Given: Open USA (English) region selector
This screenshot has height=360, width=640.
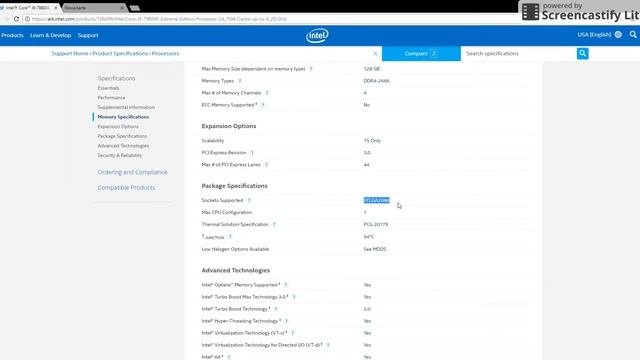Looking at the screenshot, I should coord(594,35).
